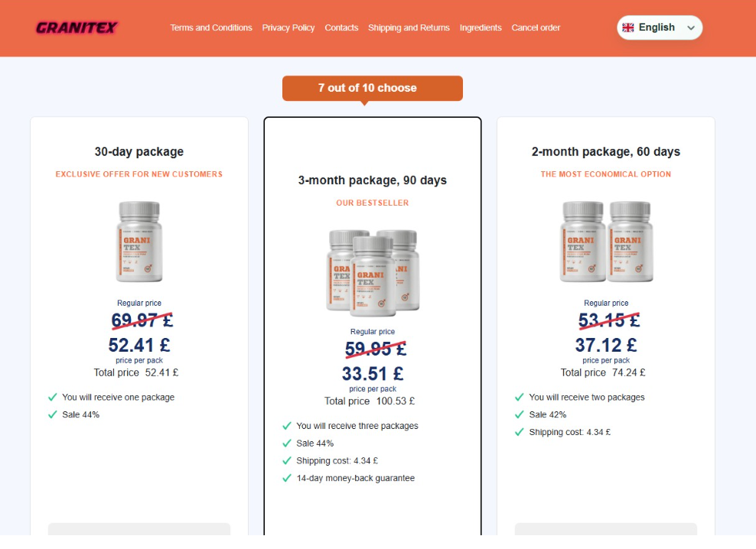
Task: Select the 2-month package, 60 days heading
Action: coord(606,151)
